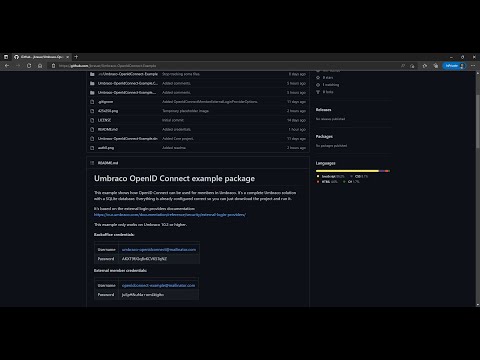Open commit 'Added readme.'
480x360 pixels.
click(x=174, y=148)
